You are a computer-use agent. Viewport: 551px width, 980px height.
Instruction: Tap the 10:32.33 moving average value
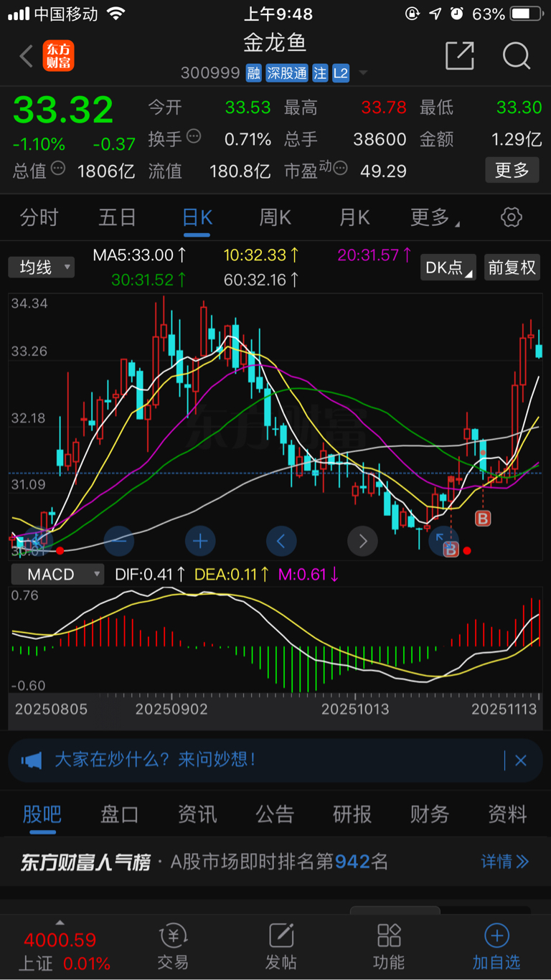(x=261, y=255)
